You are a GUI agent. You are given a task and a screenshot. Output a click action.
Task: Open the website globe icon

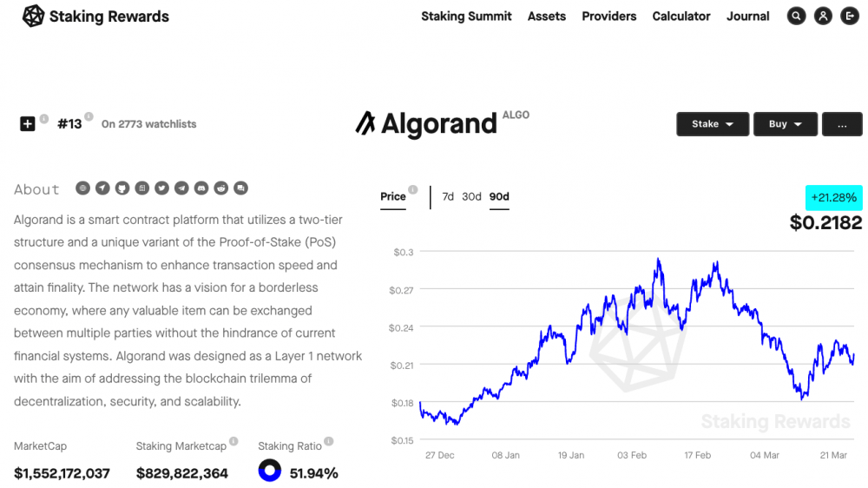(83, 188)
